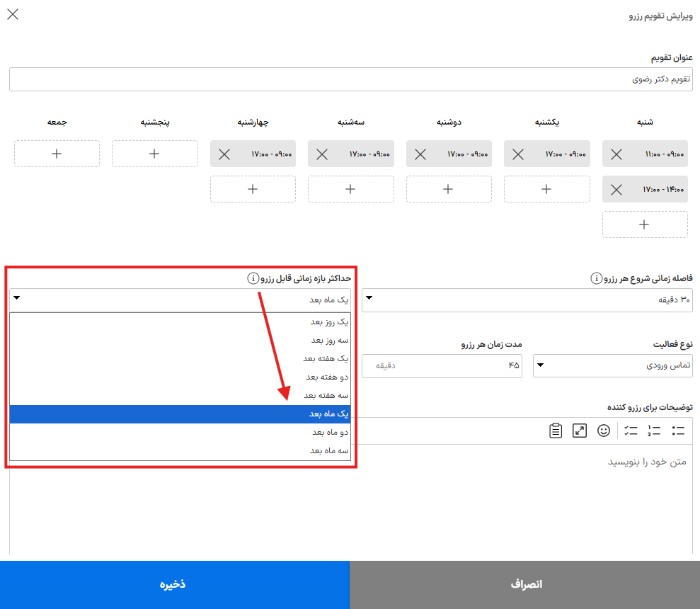Click the ذخیره save button

pos(175,584)
